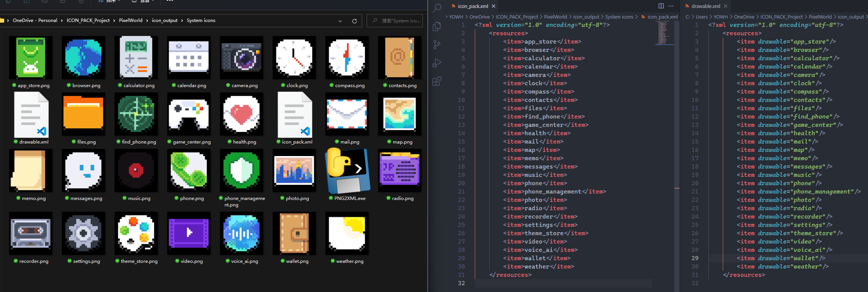Click the <resources> opening tag in drawable.xml
Viewport: 868px width, 292px height.
click(x=742, y=33)
